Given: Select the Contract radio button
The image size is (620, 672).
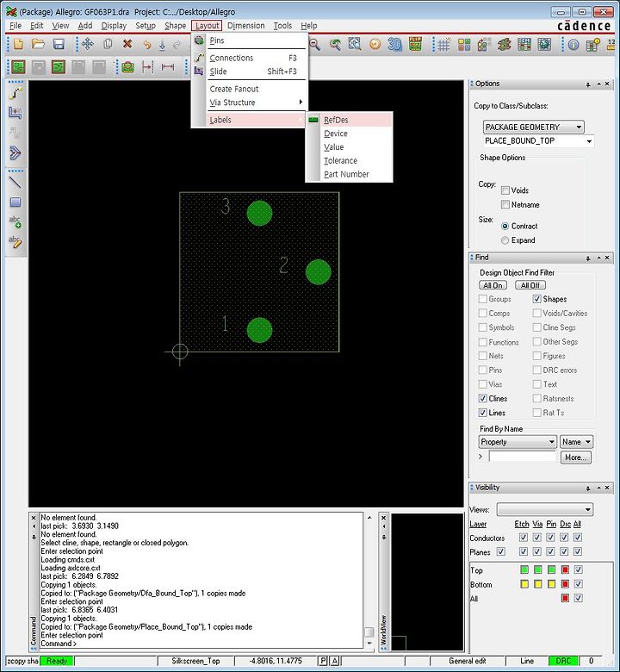Looking at the screenshot, I should (x=505, y=226).
